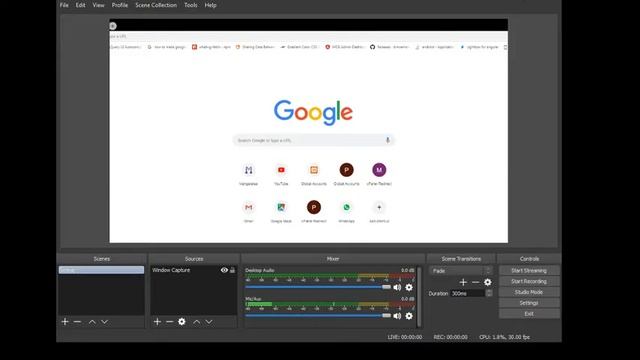Toggle the lock on Window Capture source
The image size is (640, 360).
[x=233, y=270]
